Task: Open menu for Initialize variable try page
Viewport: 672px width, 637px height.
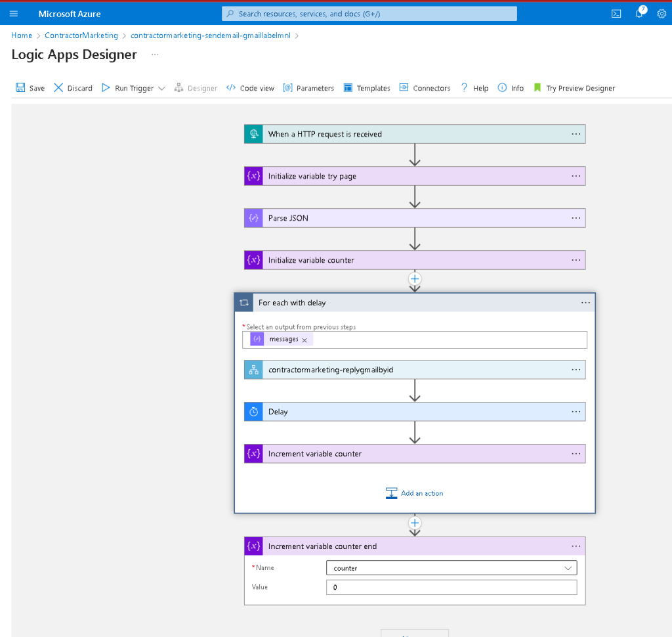Action: pos(576,176)
